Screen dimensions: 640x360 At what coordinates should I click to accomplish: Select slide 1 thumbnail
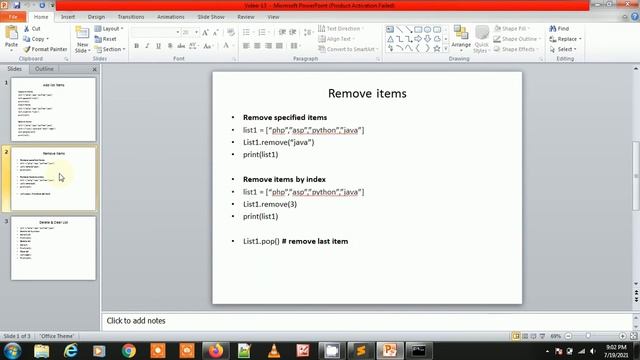tap(53, 109)
